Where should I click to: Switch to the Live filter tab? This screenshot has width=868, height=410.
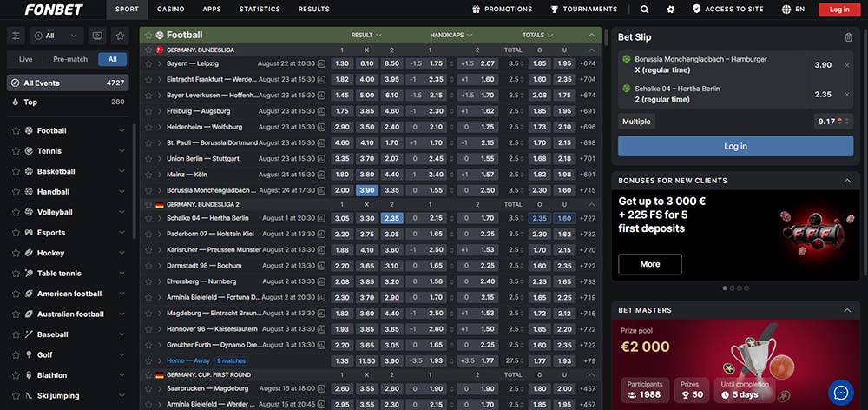[x=25, y=59]
